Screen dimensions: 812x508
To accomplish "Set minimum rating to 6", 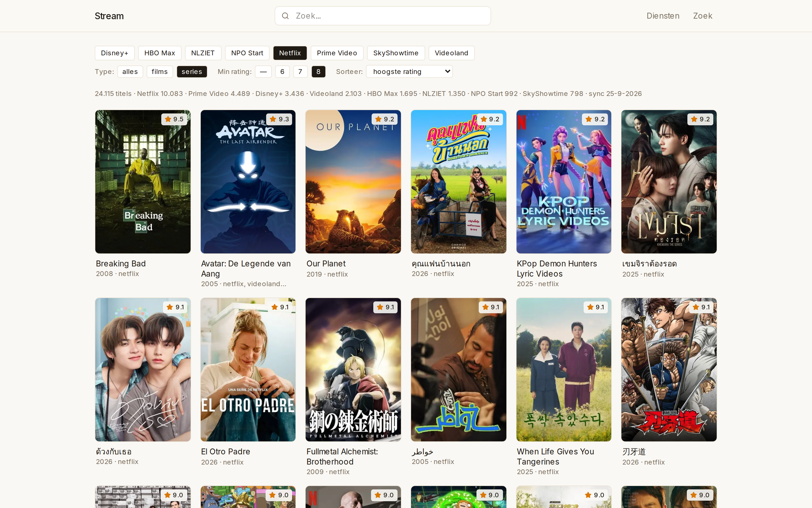I will 283,72.
